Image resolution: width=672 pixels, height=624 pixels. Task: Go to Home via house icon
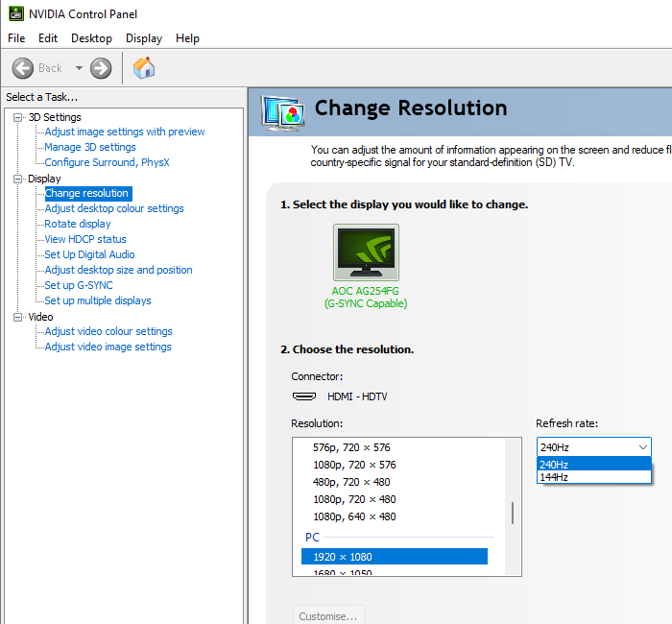pyautogui.click(x=144, y=68)
